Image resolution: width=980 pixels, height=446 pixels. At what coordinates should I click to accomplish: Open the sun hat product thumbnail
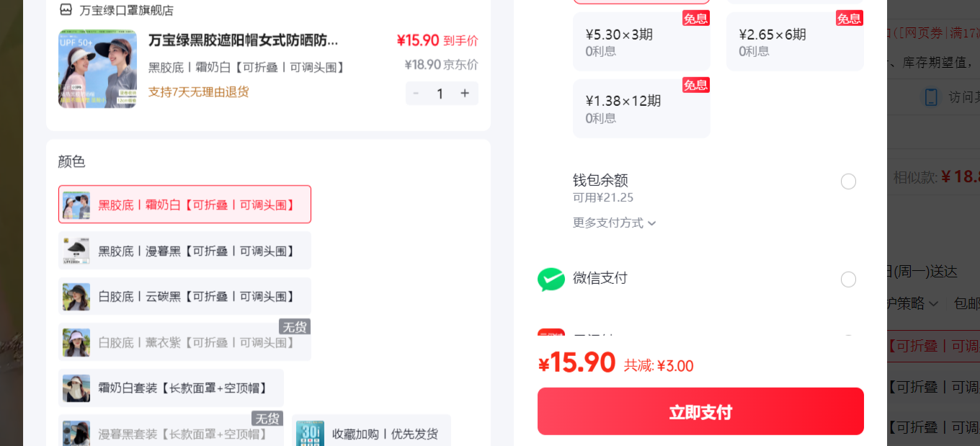click(x=97, y=68)
